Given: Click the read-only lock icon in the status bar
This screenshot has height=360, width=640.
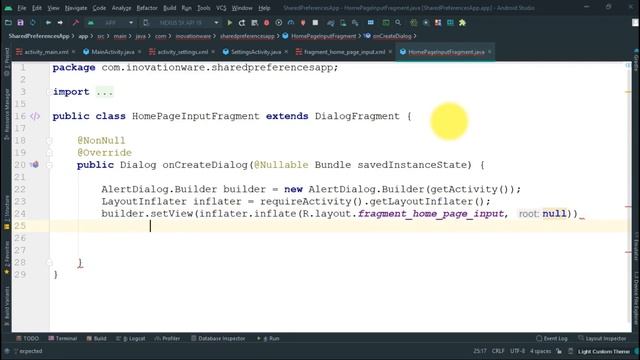Looking at the screenshot, I should (559, 351).
